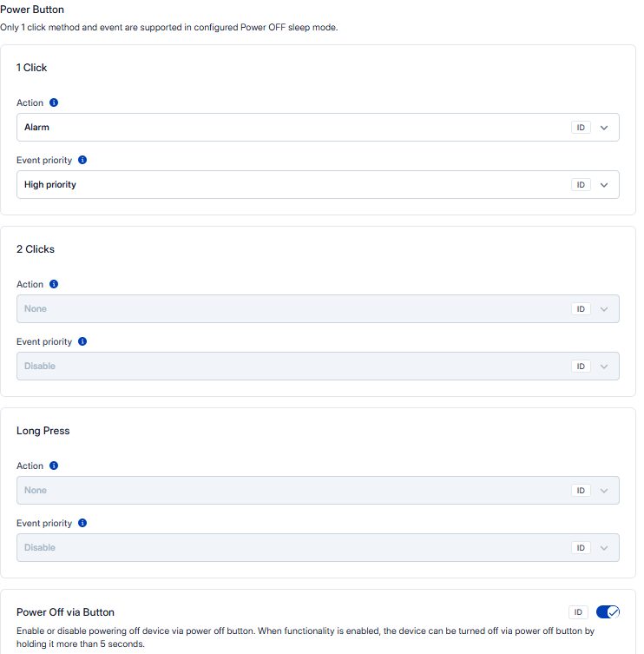This screenshot has width=644, height=654.
Task: Click ID badge in 2 Clicks Action field
Action: (581, 309)
